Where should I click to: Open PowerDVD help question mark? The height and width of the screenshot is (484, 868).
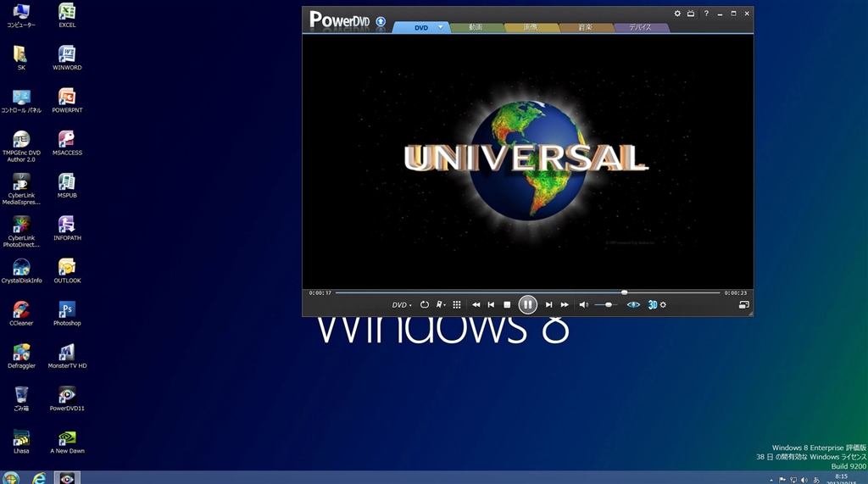pyautogui.click(x=706, y=14)
